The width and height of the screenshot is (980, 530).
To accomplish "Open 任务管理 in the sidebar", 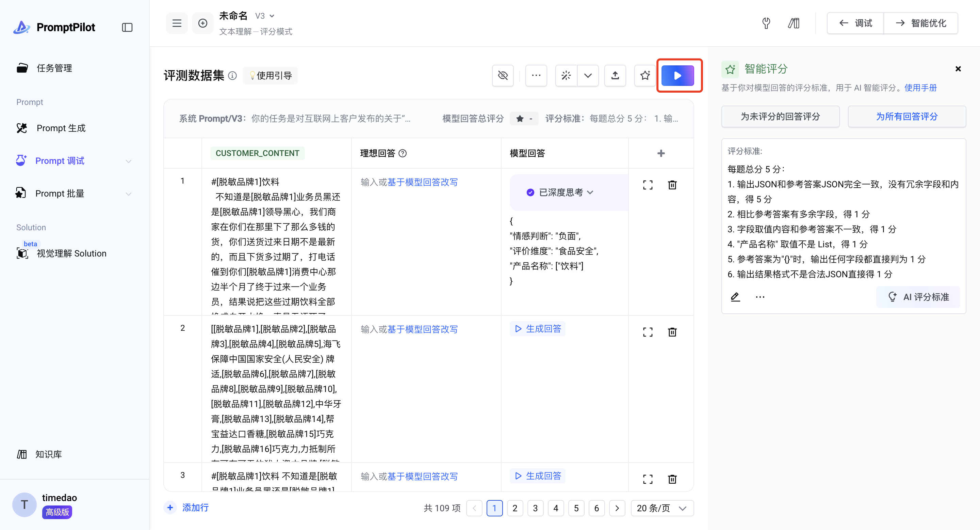I will click(54, 68).
